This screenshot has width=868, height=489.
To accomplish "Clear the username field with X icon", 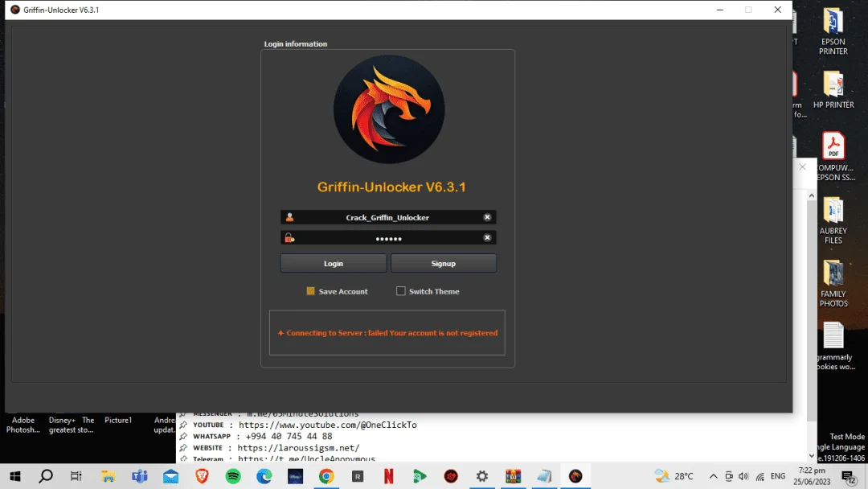I will pos(487,217).
